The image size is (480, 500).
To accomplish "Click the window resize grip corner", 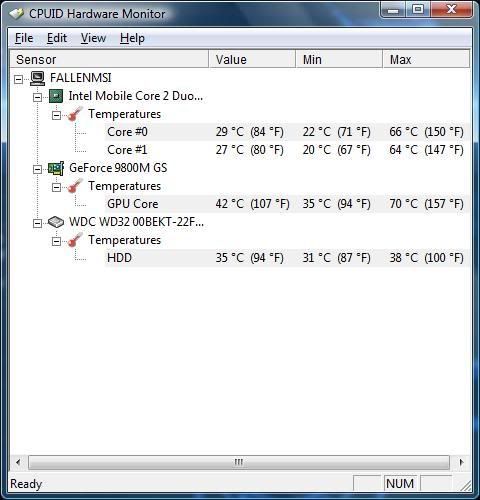I will (x=465, y=486).
